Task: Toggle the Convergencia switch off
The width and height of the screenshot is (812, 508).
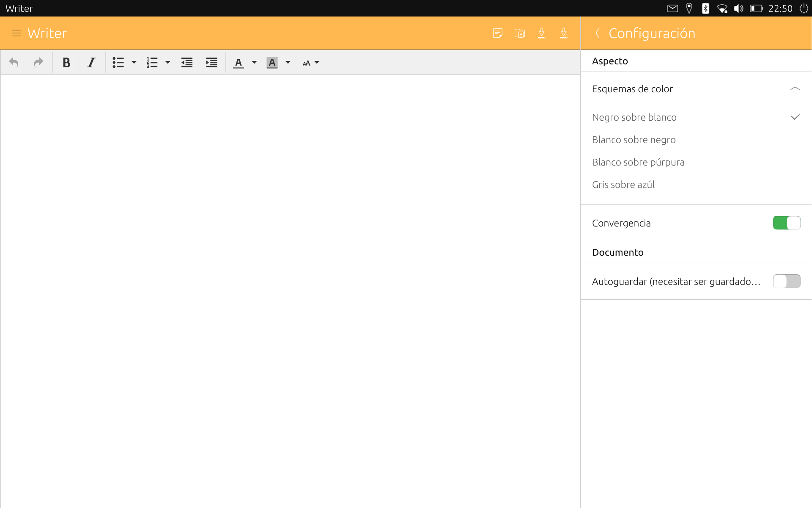Action: [x=786, y=223]
